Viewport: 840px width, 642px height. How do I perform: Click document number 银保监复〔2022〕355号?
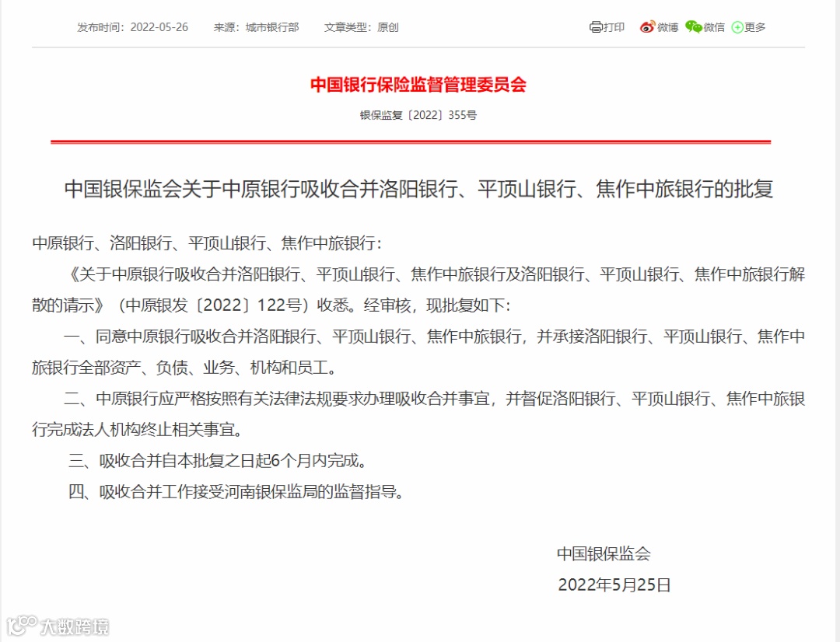coord(418,115)
